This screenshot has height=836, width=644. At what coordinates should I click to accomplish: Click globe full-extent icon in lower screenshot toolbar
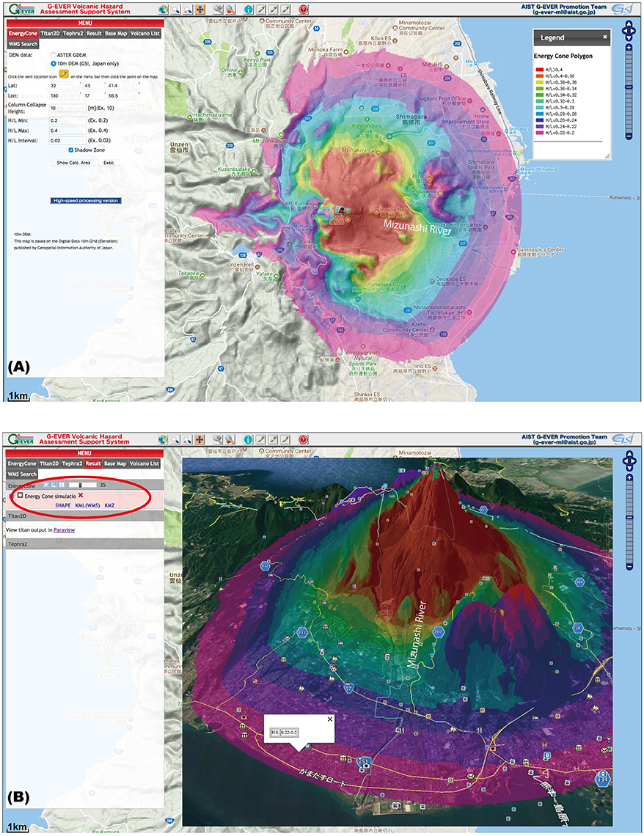163,439
